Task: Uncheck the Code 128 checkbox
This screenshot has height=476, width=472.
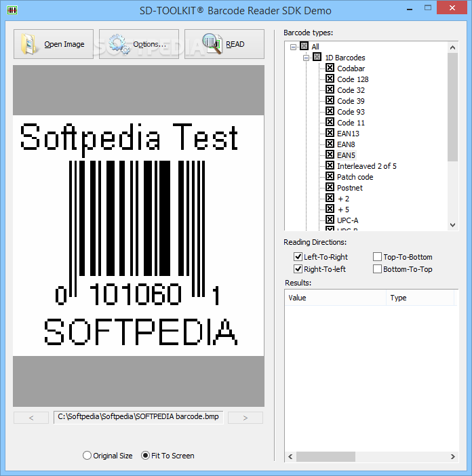Action: [x=330, y=79]
